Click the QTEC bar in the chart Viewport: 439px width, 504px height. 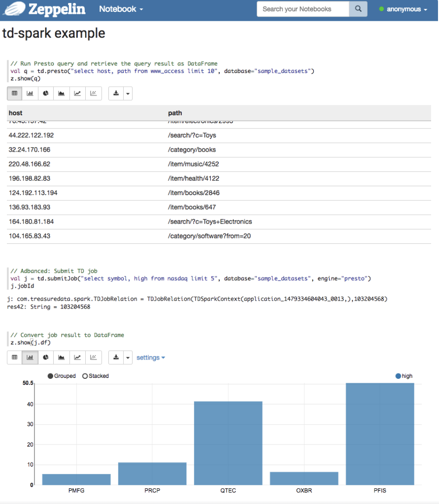coord(228,442)
